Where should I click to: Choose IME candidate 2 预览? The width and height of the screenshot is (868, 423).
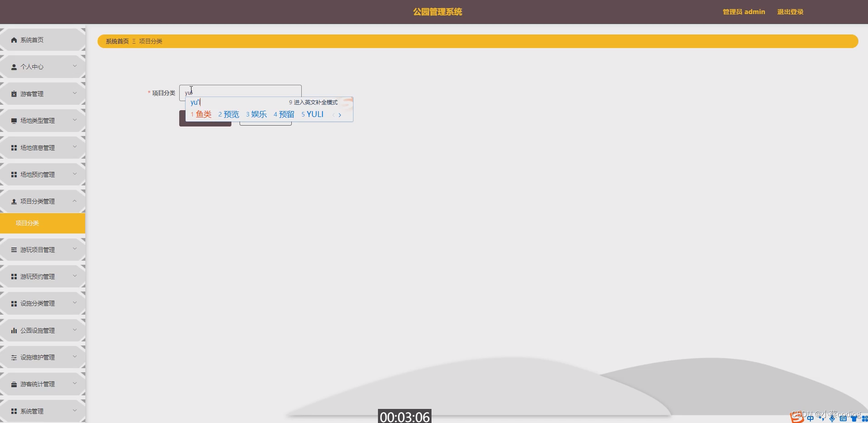(229, 114)
